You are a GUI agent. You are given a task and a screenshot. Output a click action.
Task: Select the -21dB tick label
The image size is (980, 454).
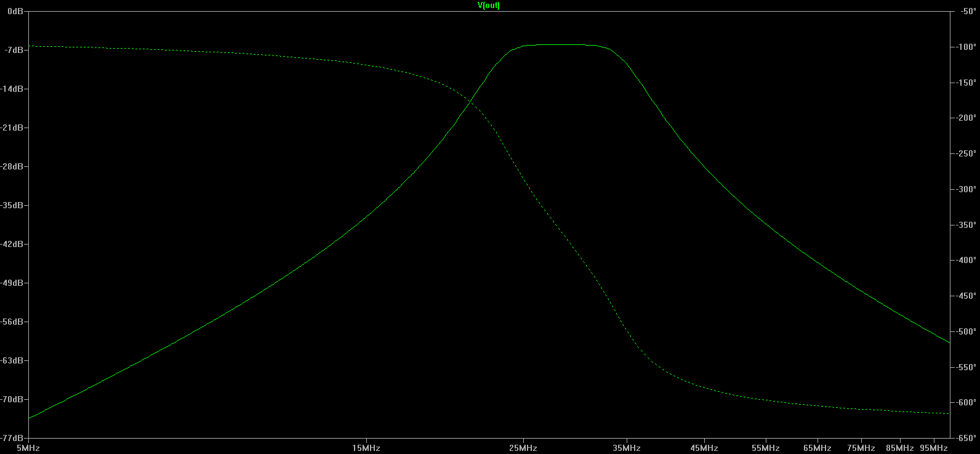pos(12,128)
